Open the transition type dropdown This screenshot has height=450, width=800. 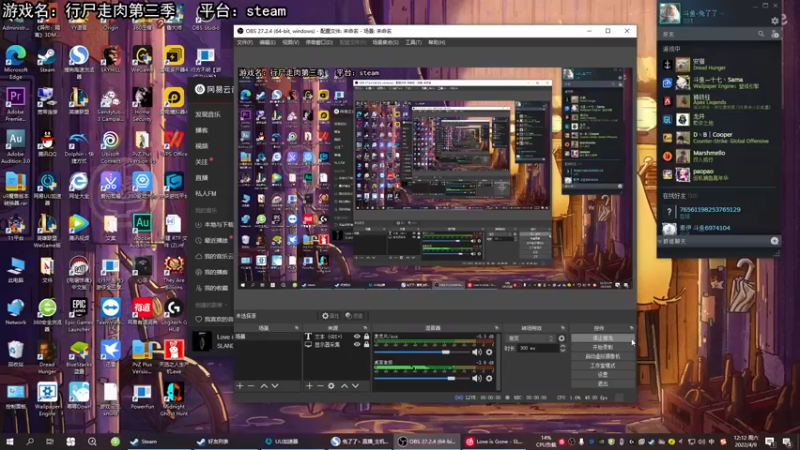tap(530, 338)
